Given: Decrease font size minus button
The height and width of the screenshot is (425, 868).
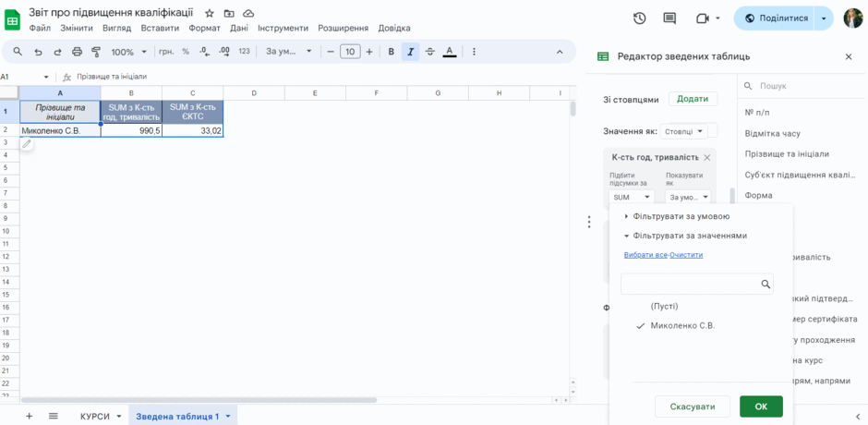Looking at the screenshot, I should tap(331, 52).
